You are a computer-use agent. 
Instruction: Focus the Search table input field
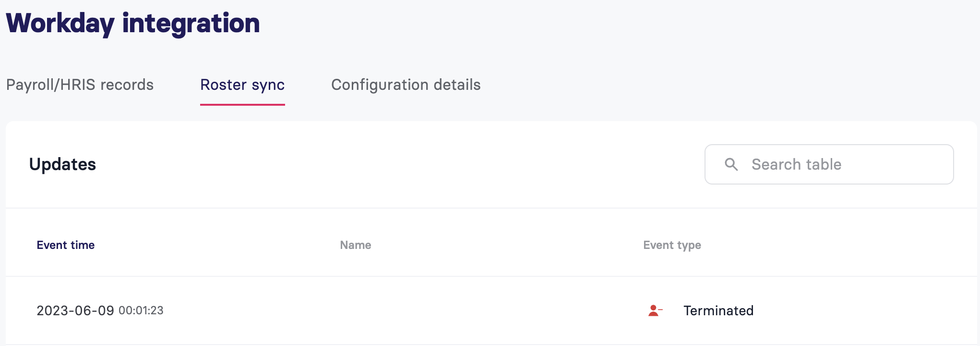(829, 164)
